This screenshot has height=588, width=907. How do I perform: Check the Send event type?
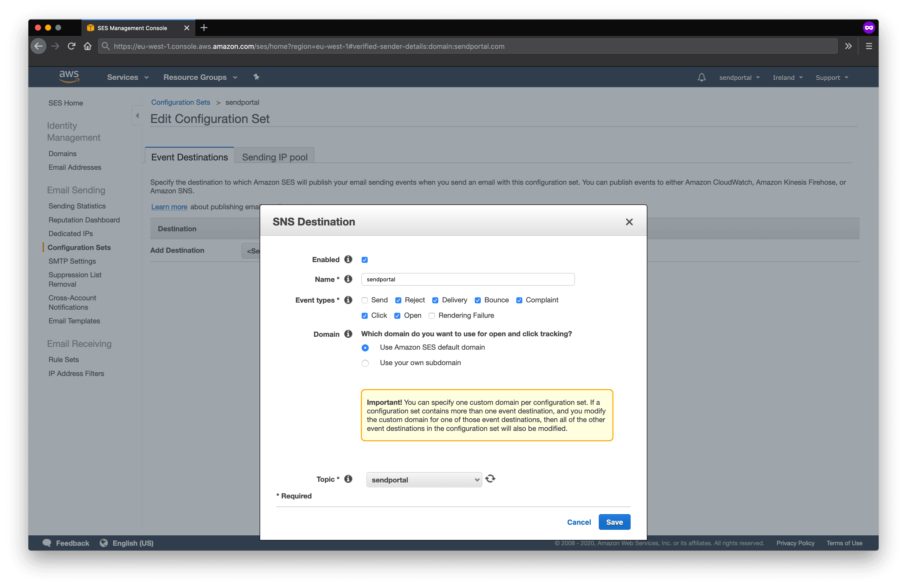point(365,300)
